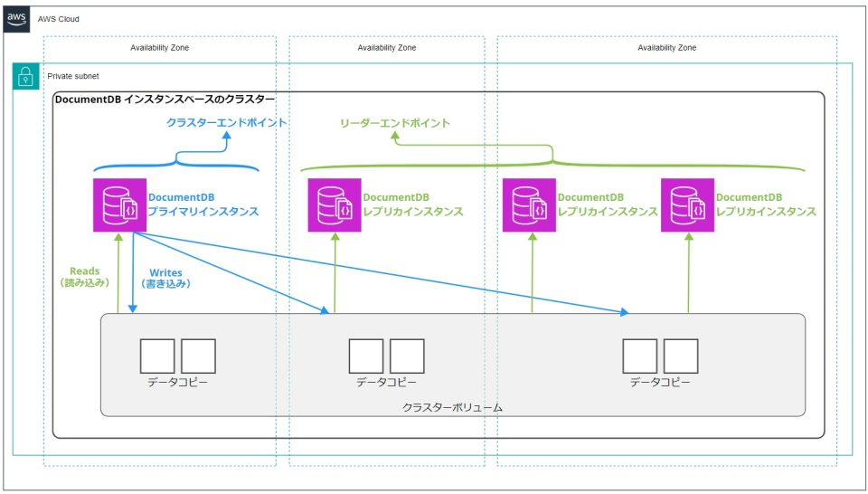Select the DocumentDB primary instance icon
This screenshot has height=494, width=868.
tap(119, 204)
